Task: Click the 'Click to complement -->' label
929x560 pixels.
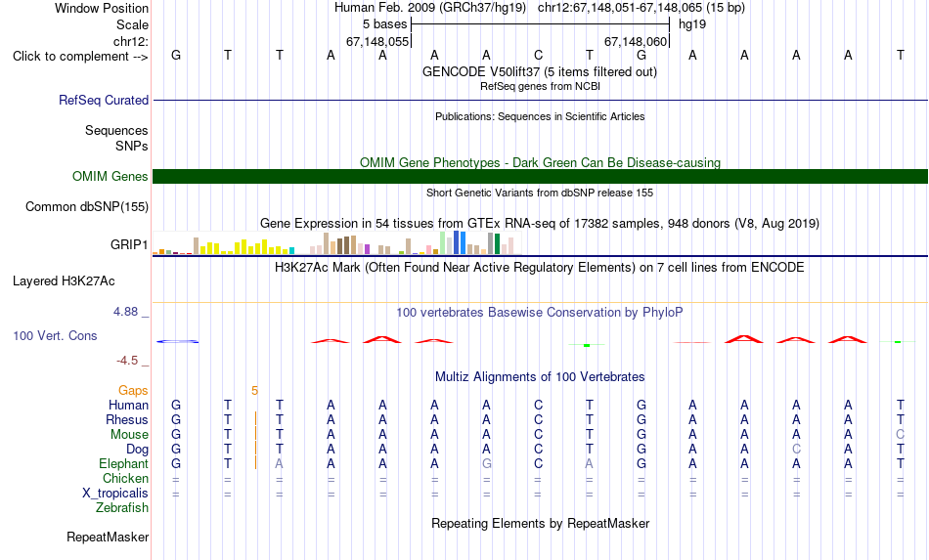Action: (80, 57)
